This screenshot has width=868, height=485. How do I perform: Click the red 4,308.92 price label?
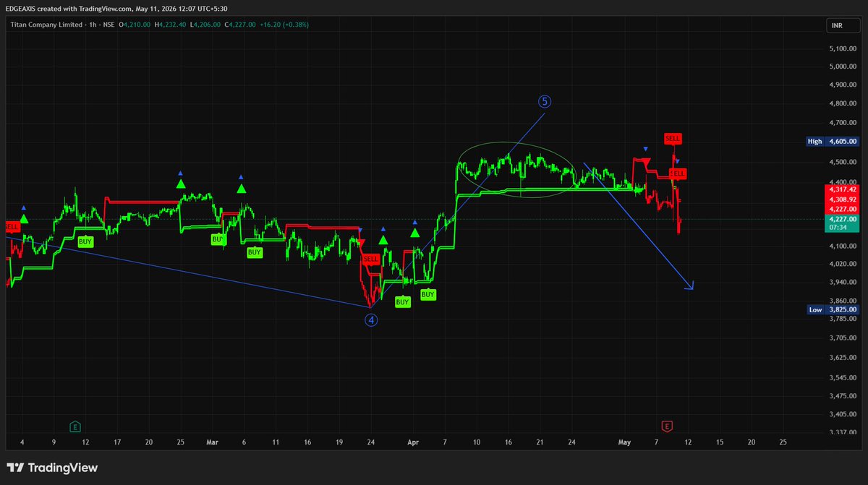pyautogui.click(x=842, y=198)
